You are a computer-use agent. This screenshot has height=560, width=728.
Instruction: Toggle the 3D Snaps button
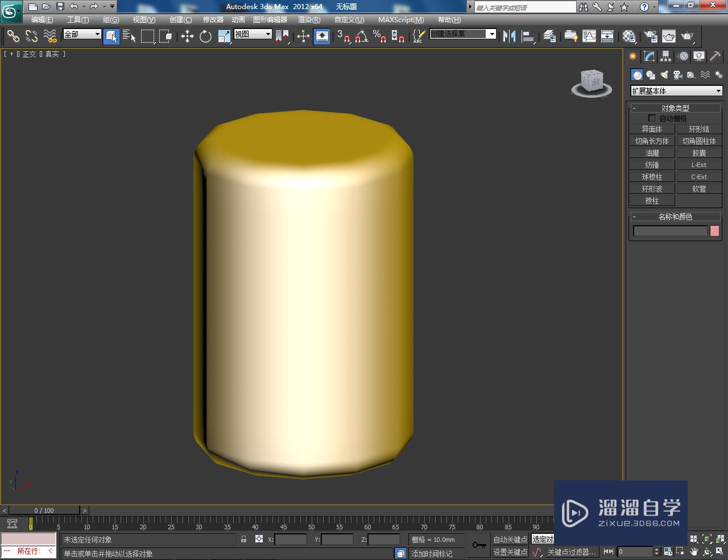tap(343, 36)
